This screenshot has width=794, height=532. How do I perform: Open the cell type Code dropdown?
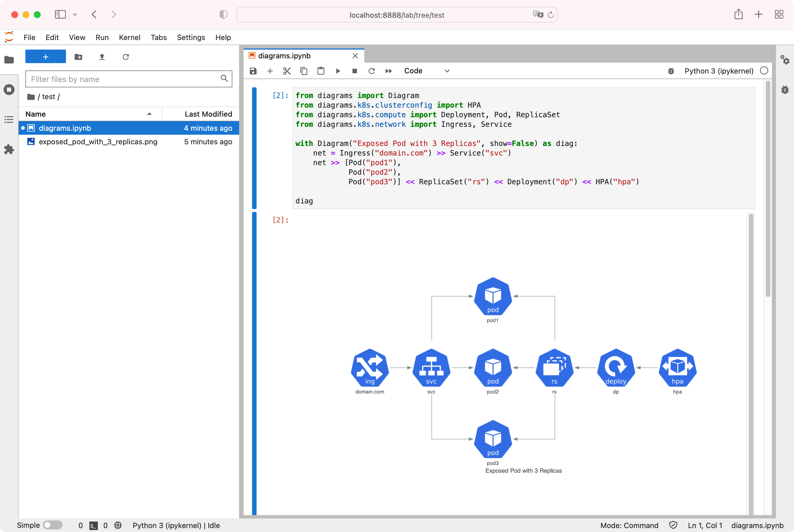pos(426,71)
